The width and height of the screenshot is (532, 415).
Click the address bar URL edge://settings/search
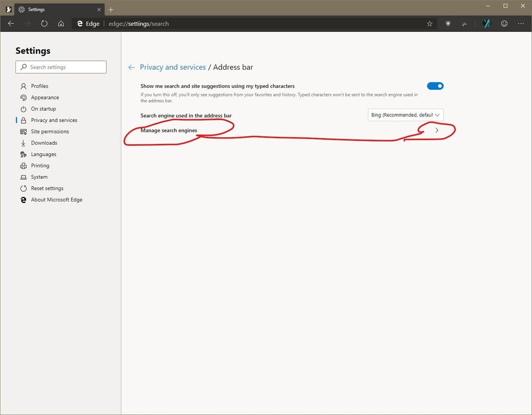click(138, 24)
